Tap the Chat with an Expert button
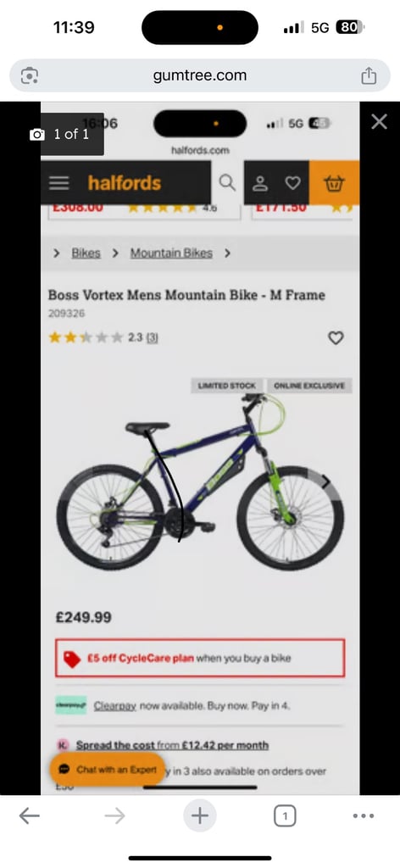The height and width of the screenshot is (868, 400). click(108, 769)
